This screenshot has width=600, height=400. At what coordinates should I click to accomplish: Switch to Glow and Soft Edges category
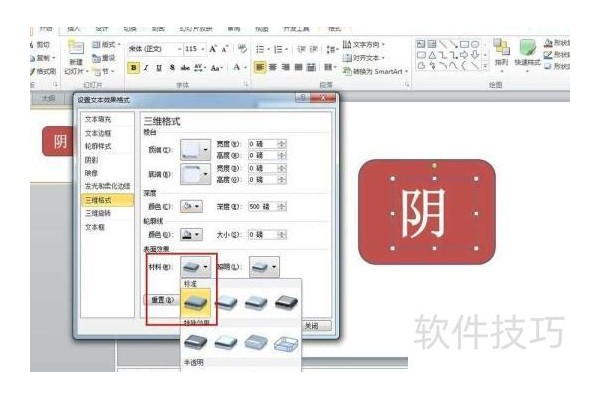pyautogui.click(x=108, y=186)
